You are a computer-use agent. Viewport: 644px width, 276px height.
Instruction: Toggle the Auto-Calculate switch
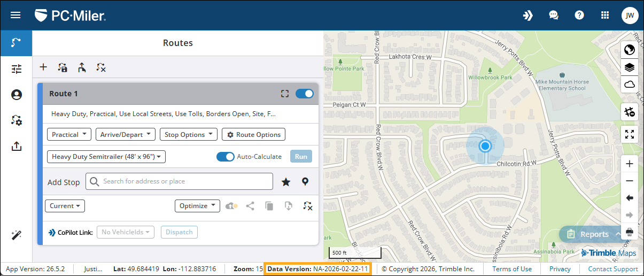(225, 157)
